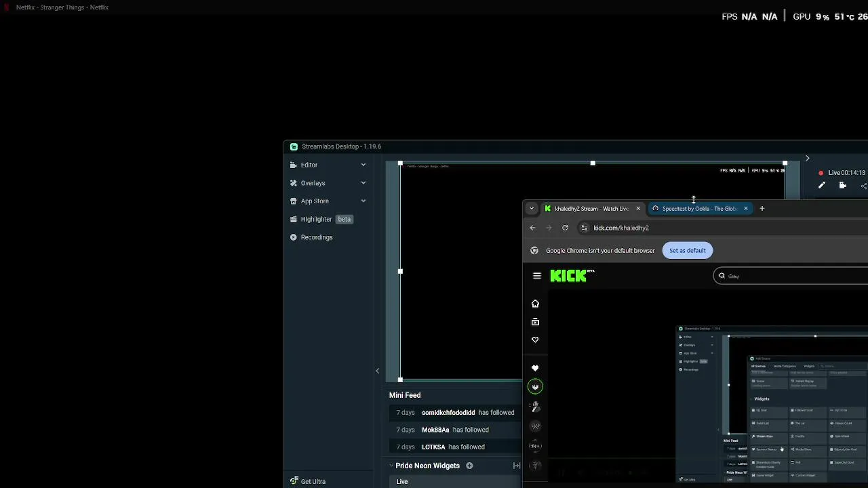Image resolution: width=868 pixels, height=488 pixels.
Task: Click the camera icon under Live timer
Action: [x=843, y=186]
